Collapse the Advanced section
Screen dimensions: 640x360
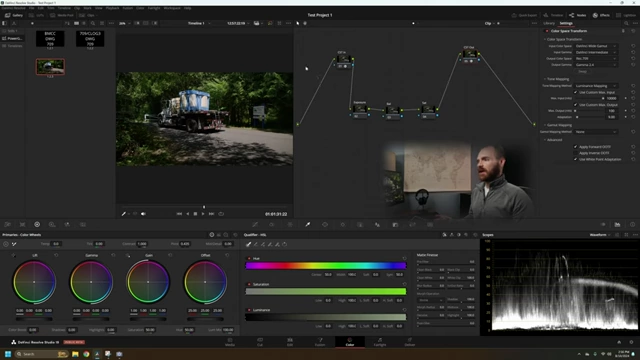(553, 140)
